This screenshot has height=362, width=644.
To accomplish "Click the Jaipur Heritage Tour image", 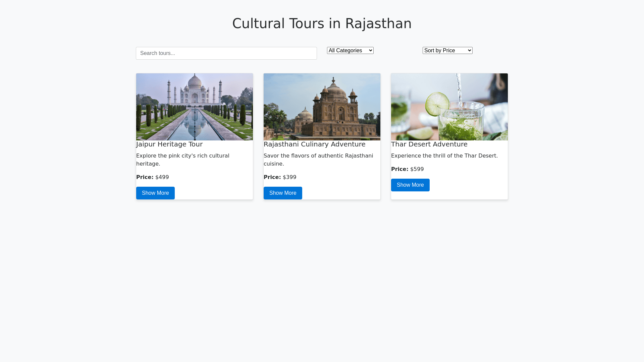I will pos(195,107).
